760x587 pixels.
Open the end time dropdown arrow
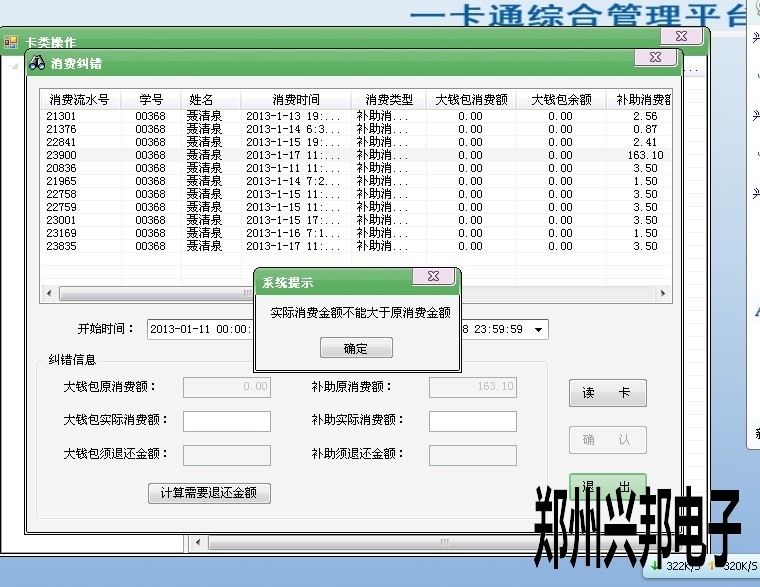(x=539, y=329)
